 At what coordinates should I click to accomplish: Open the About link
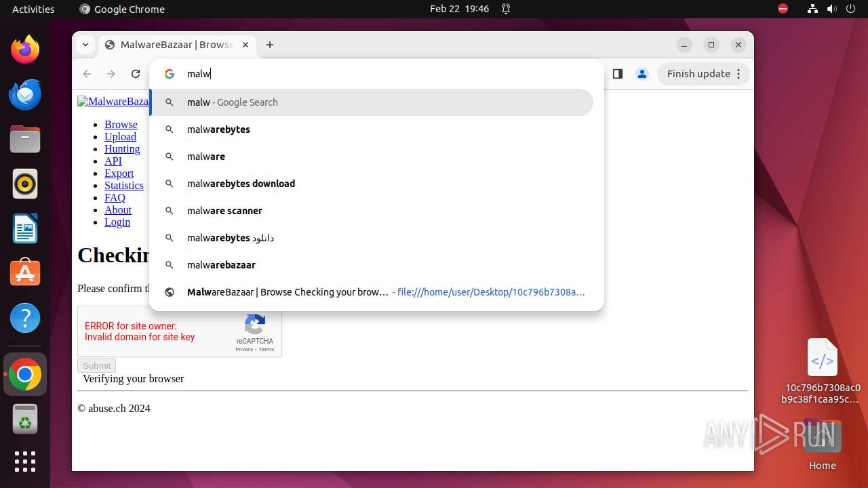pyautogui.click(x=118, y=210)
